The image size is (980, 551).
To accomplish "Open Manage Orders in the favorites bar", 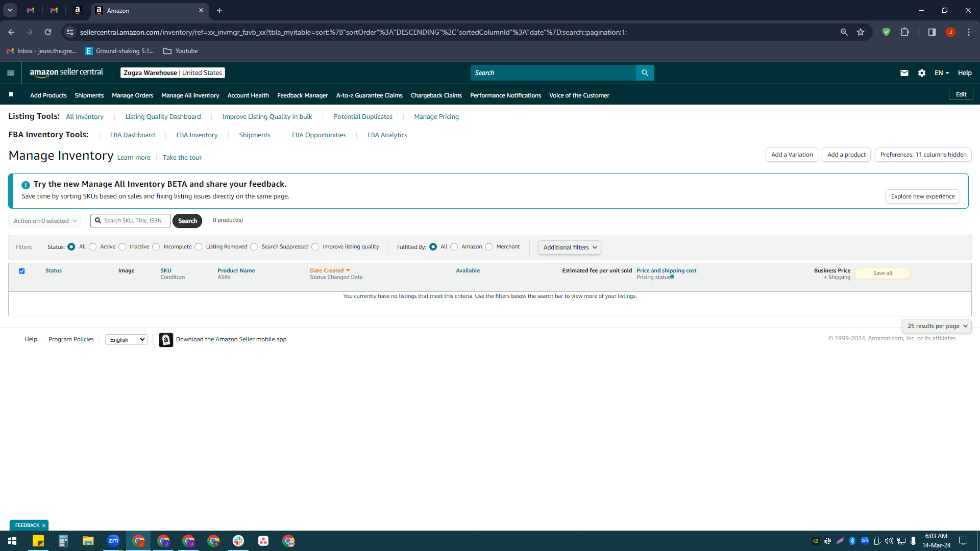I will (133, 95).
